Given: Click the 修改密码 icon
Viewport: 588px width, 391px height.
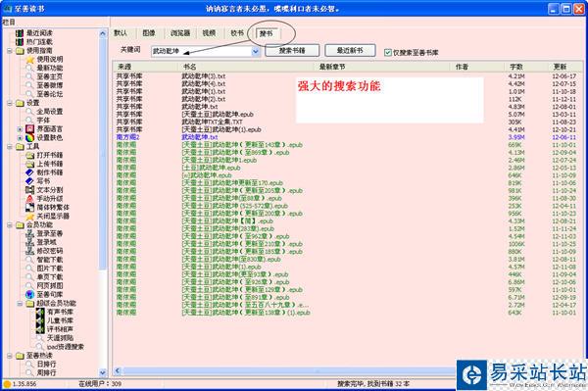Looking at the screenshot, I should point(30,251).
